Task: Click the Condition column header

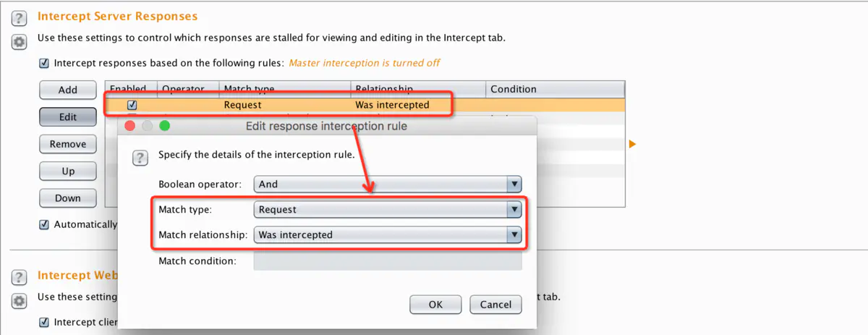Action: (x=555, y=89)
